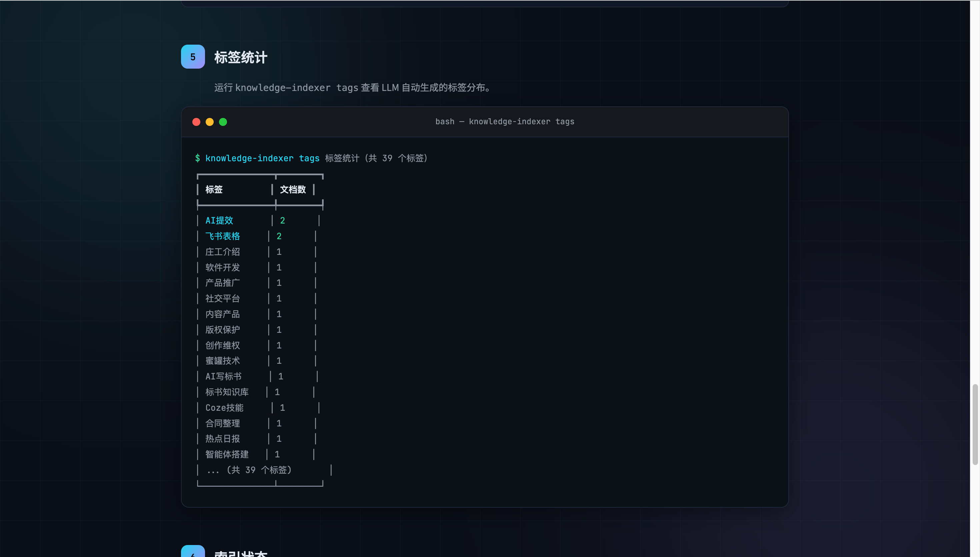Select the AI提效 tag row
Viewport: 980px width, 557px height.
(x=219, y=220)
